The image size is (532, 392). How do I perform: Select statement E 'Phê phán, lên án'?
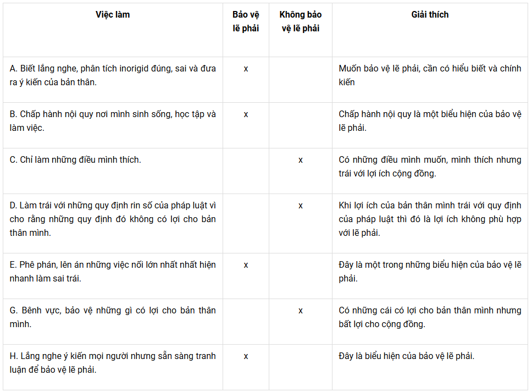pyautogui.click(x=113, y=272)
